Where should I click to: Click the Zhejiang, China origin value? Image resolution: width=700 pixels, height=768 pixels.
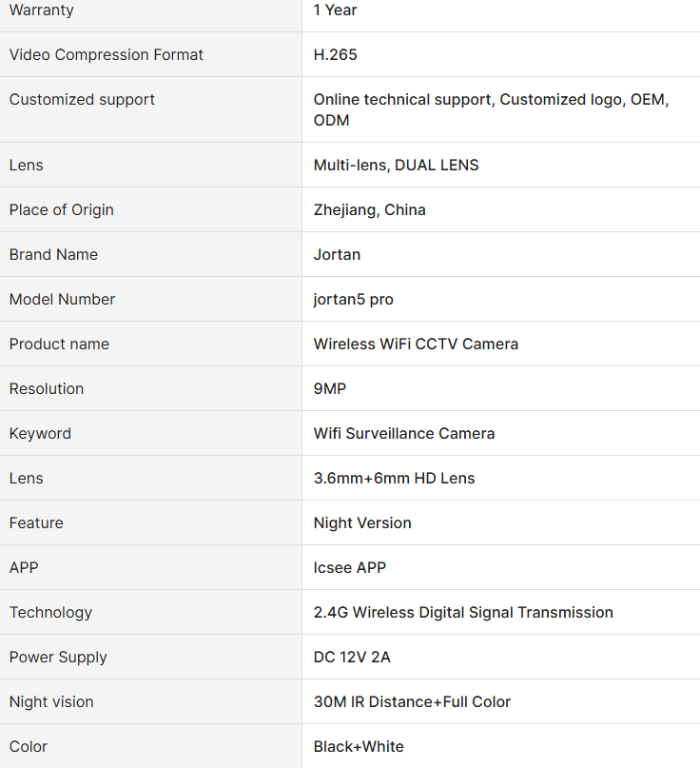point(370,210)
